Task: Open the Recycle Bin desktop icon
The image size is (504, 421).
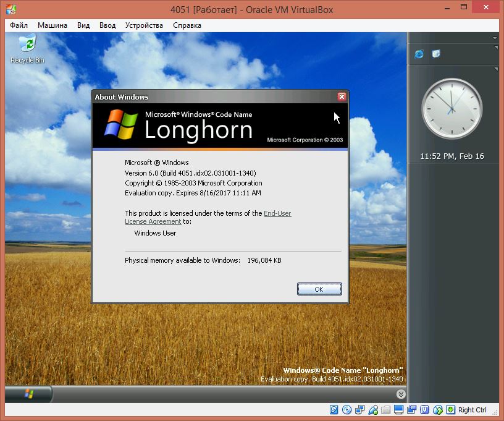Action: tap(28, 49)
